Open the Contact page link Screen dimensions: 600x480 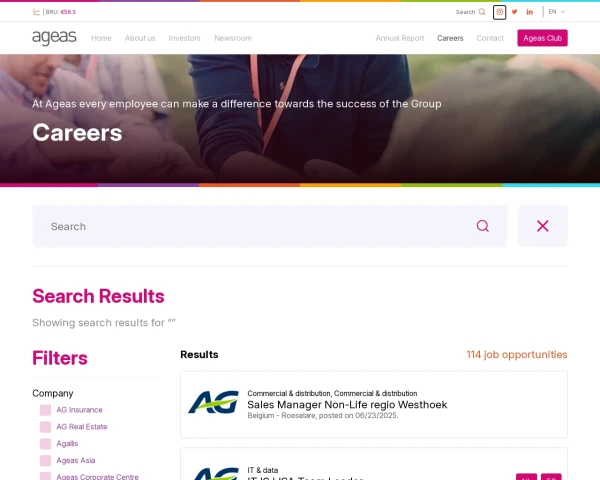point(490,38)
